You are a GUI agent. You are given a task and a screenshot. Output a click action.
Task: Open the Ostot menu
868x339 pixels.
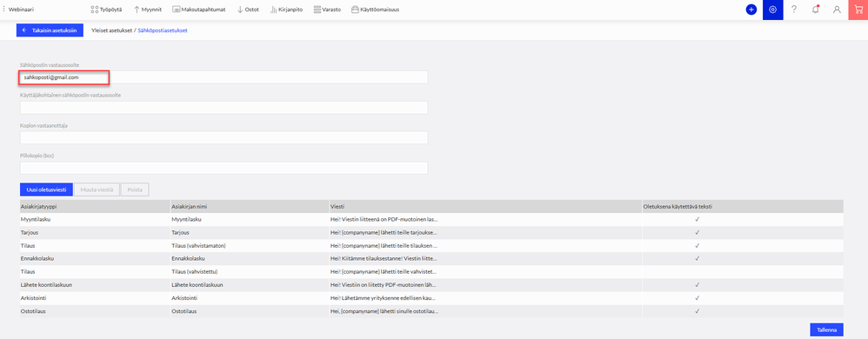248,10
